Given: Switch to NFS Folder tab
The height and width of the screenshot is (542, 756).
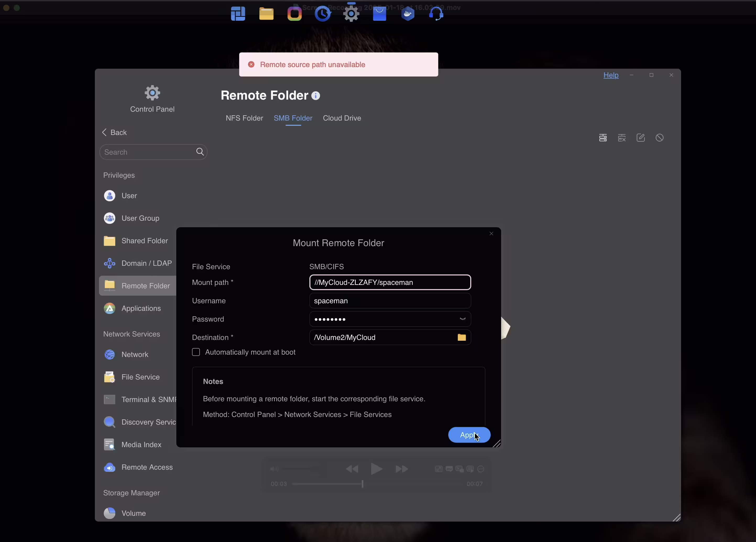Looking at the screenshot, I should 244,118.
